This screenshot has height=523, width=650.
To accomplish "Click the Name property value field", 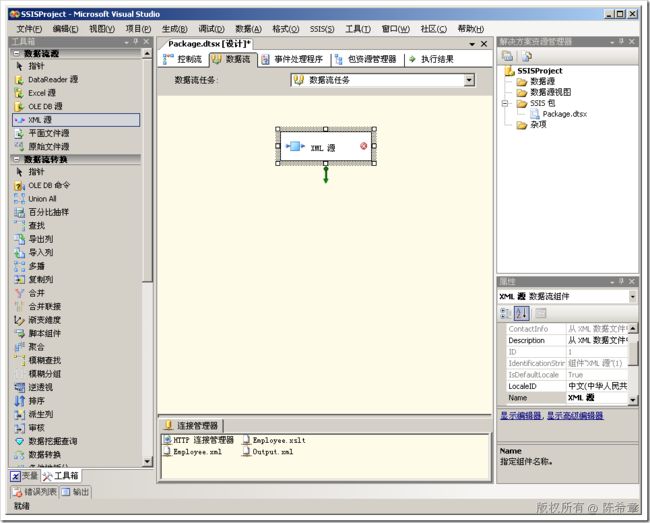I will pos(597,397).
